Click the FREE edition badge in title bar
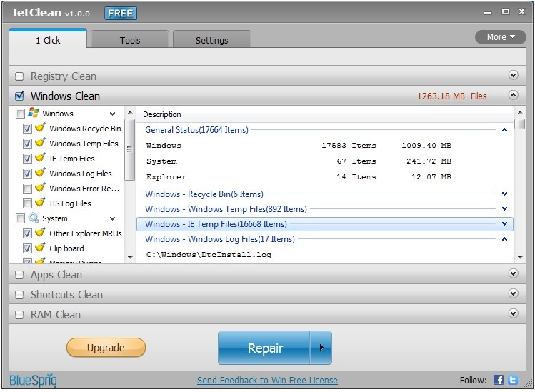535x392 pixels. point(121,14)
